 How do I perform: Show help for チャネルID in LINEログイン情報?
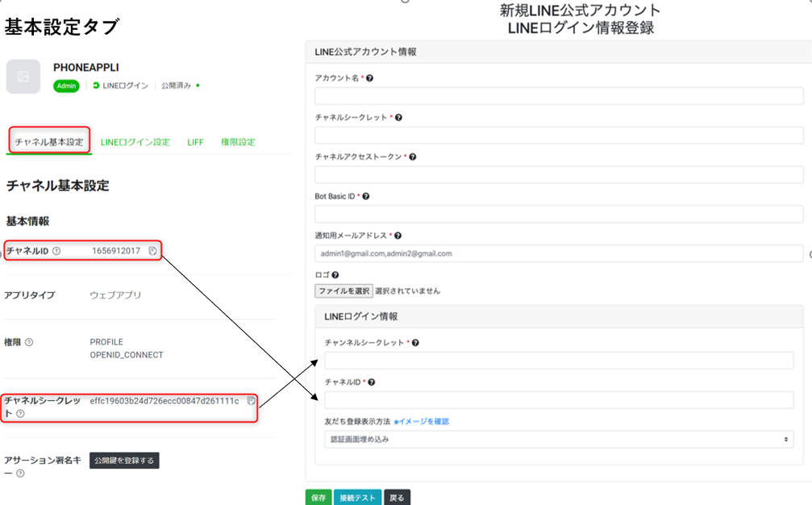point(371,382)
